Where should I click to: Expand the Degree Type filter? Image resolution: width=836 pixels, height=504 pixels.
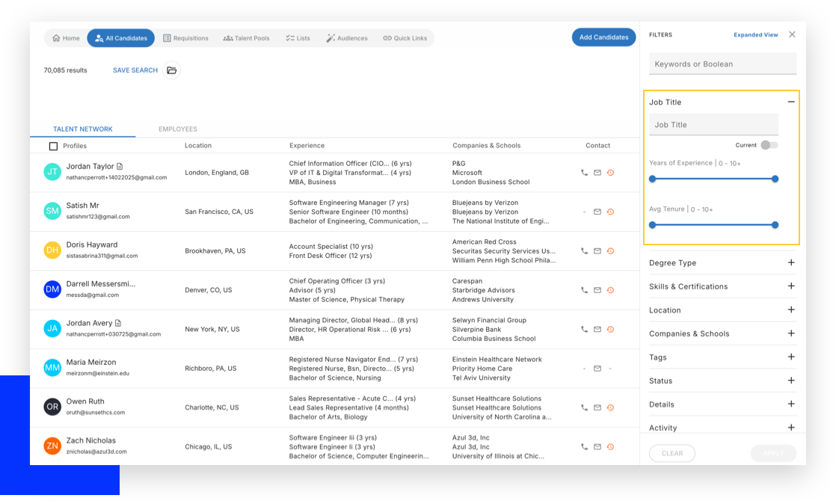pyautogui.click(x=791, y=262)
